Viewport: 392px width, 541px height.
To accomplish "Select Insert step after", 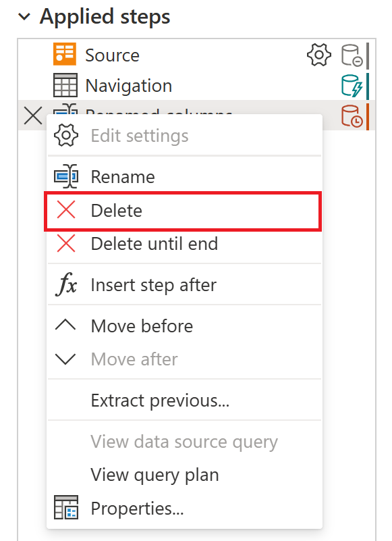I will [152, 284].
